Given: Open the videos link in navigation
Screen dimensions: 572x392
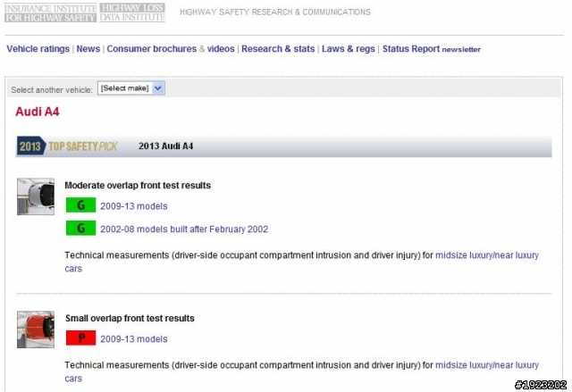Looking at the screenshot, I should tap(221, 49).
